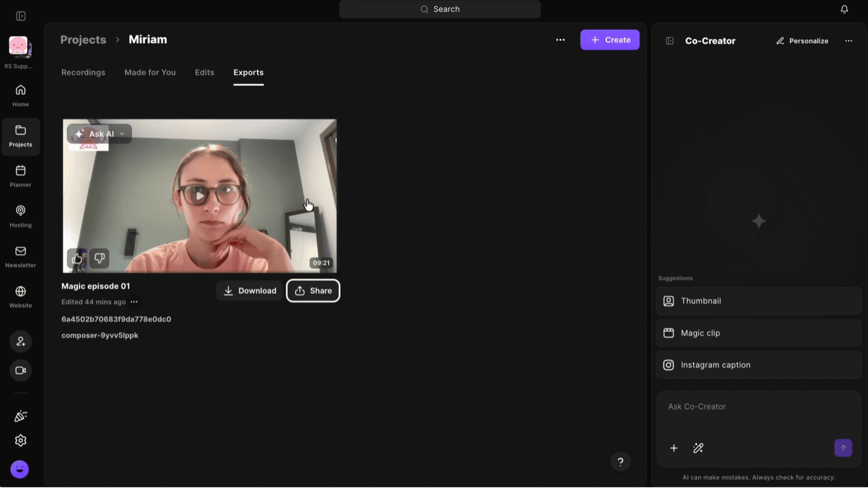Open project more options next to Create
The width and height of the screenshot is (868, 488).
(x=560, y=40)
